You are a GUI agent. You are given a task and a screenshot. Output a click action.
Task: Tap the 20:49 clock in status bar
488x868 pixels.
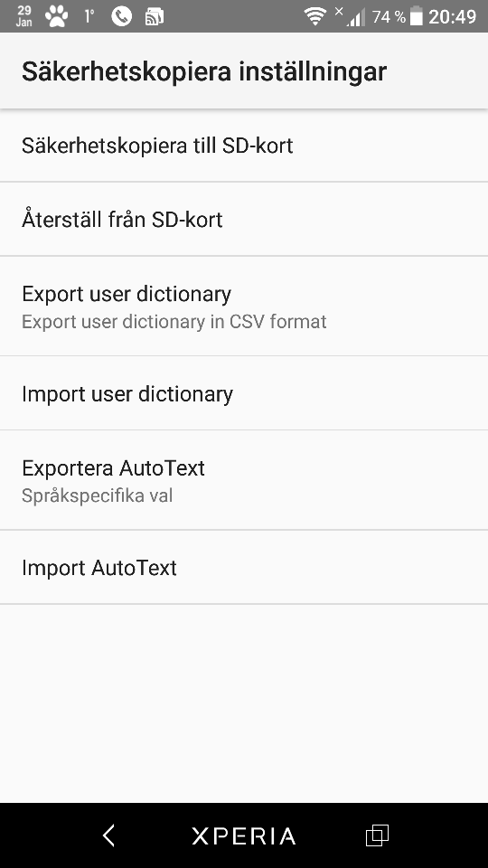coord(453,16)
